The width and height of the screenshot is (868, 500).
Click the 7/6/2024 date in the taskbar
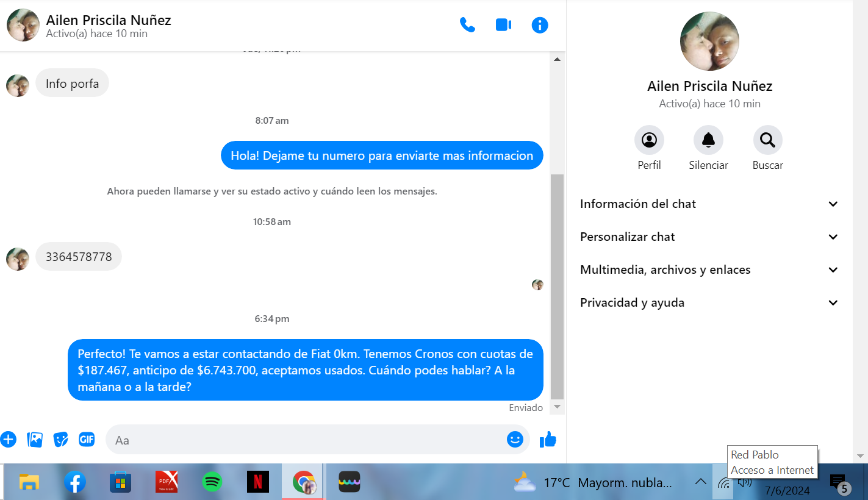[x=787, y=490]
